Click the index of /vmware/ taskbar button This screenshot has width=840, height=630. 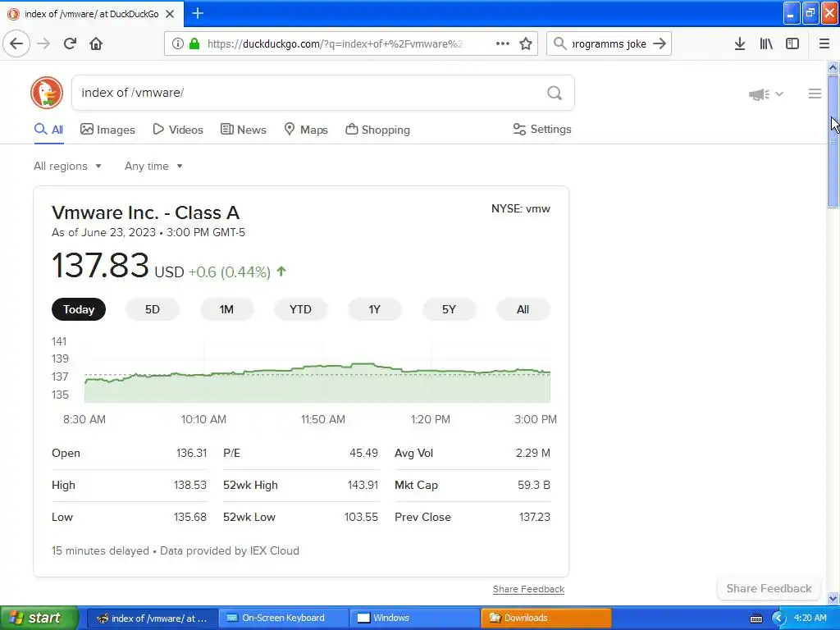click(x=153, y=618)
